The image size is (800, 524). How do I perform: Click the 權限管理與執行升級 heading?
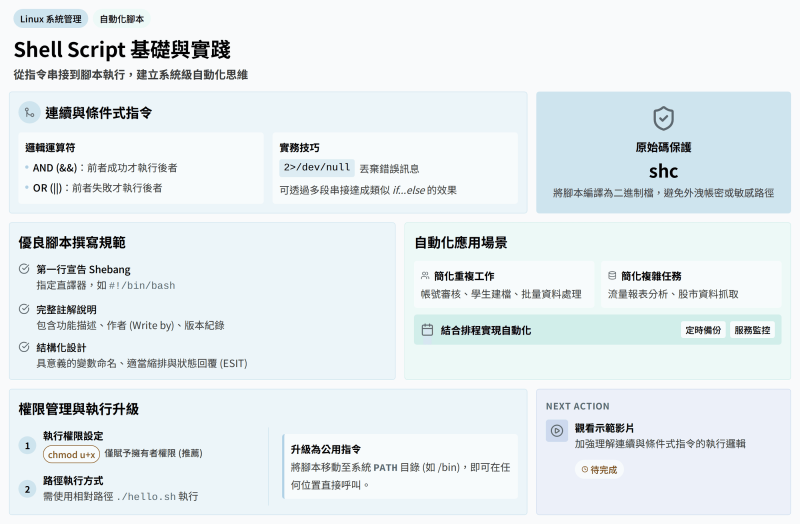click(79, 409)
